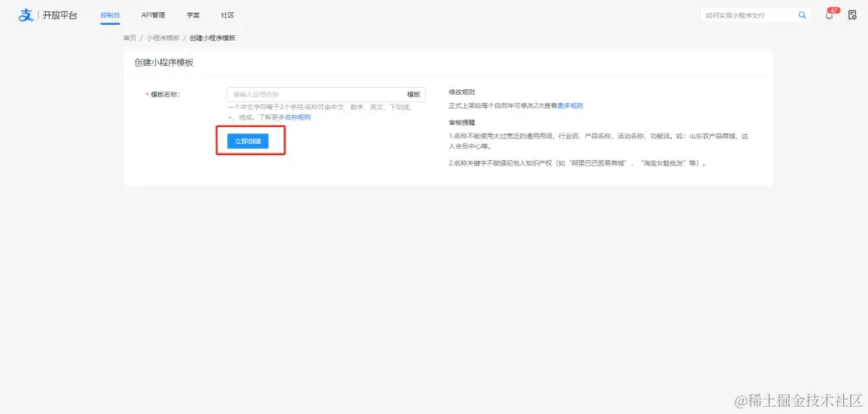Open the 社区 menu
The height and width of the screenshot is (414, 868).
[x=227, y=15]
